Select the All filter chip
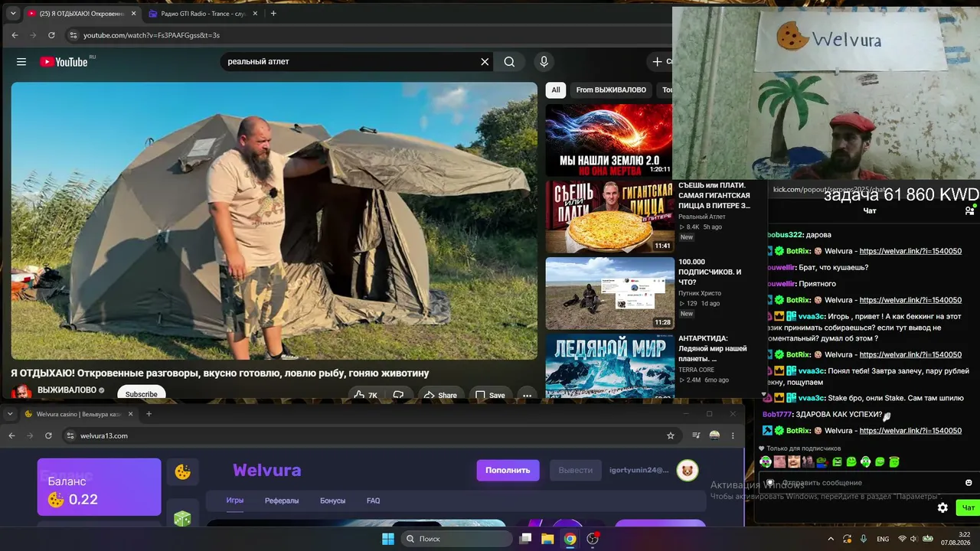The image size is (980, 551). [556, 90]
